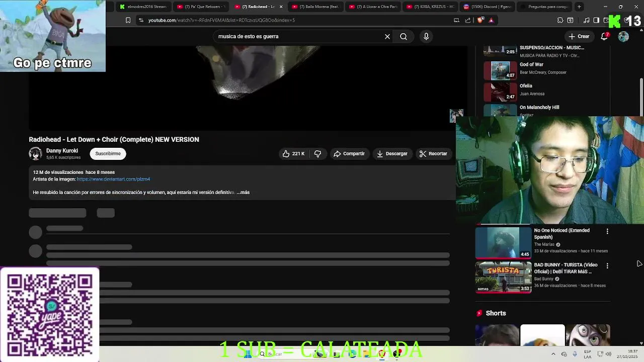Image resolution: width=644 pixels, height=362 pixels.
Task: Click the Brave Shields lion icon
Action: [x=480, y=20]
